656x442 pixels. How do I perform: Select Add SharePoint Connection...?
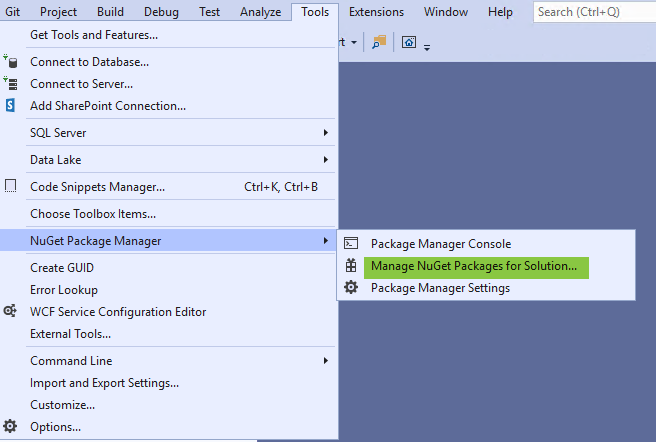pyautogui.click(x=169, y=105)
